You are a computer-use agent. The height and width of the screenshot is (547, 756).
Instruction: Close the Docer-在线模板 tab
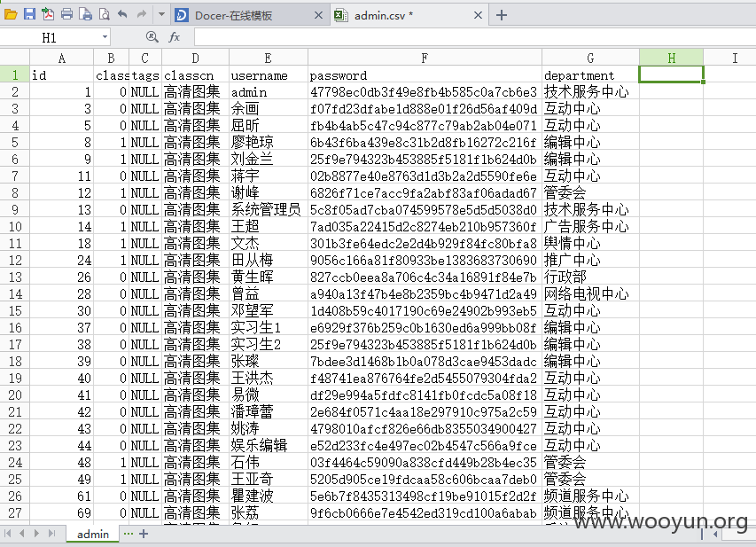coord(318,15)
